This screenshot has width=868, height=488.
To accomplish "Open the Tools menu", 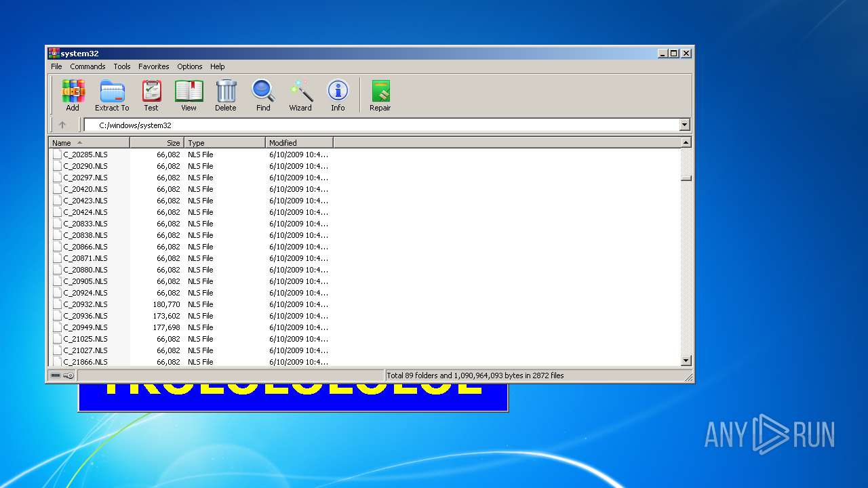I will click(x=122, y=66).
